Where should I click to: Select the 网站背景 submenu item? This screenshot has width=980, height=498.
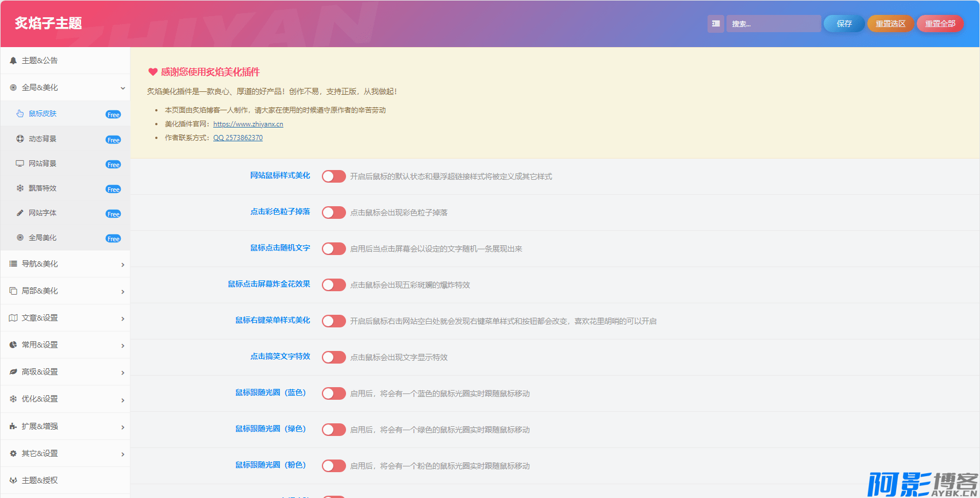(x=65, y=163)
